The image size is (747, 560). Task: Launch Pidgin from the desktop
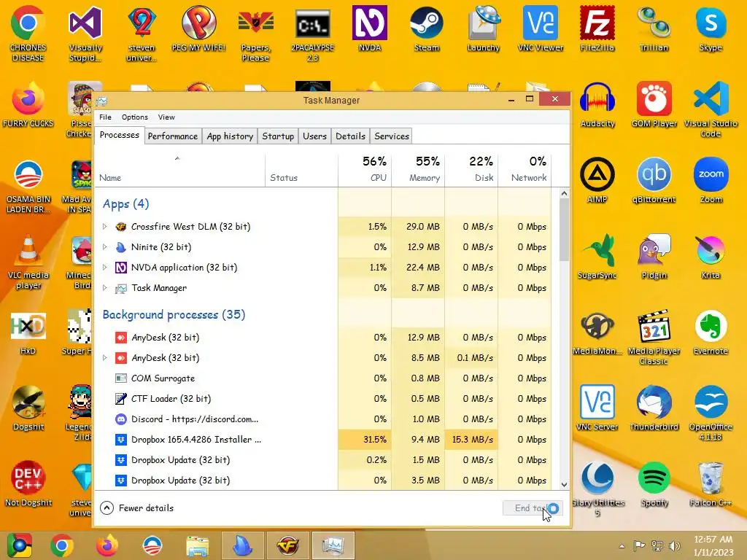click(x=654, y=257)
